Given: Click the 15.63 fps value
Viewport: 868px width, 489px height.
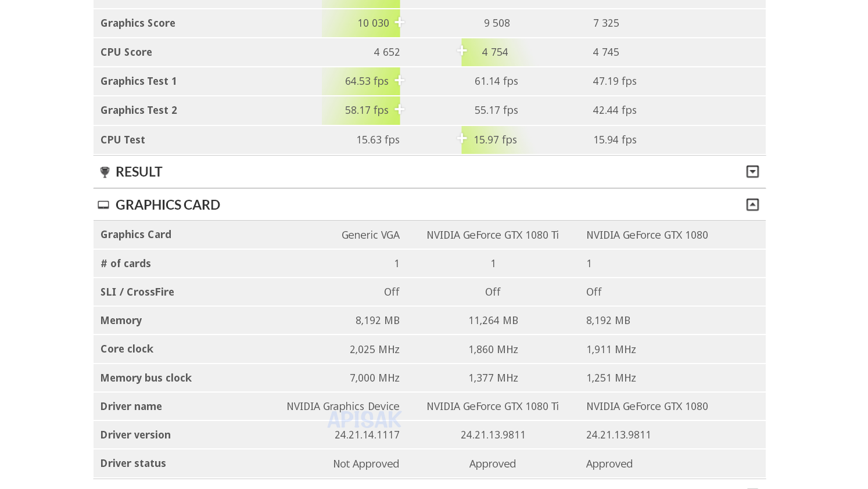Looking at the screenshot, I should (x=378, y=140).
